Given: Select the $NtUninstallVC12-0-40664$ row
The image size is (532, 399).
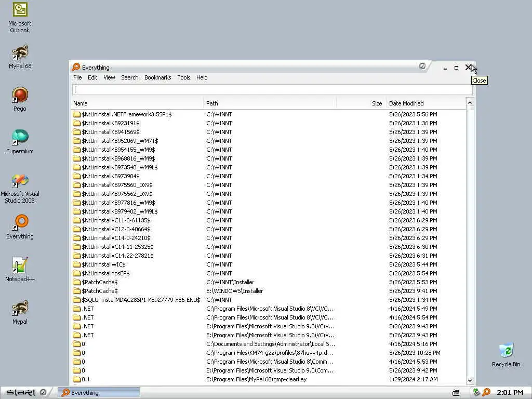Looking at the screenshot, I should pyautogui.click(x=269, y=229).
